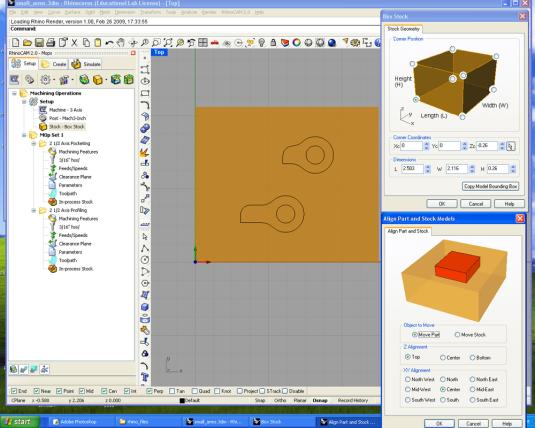Click the light bulb icon in toolbar

[x=262, y=43]
